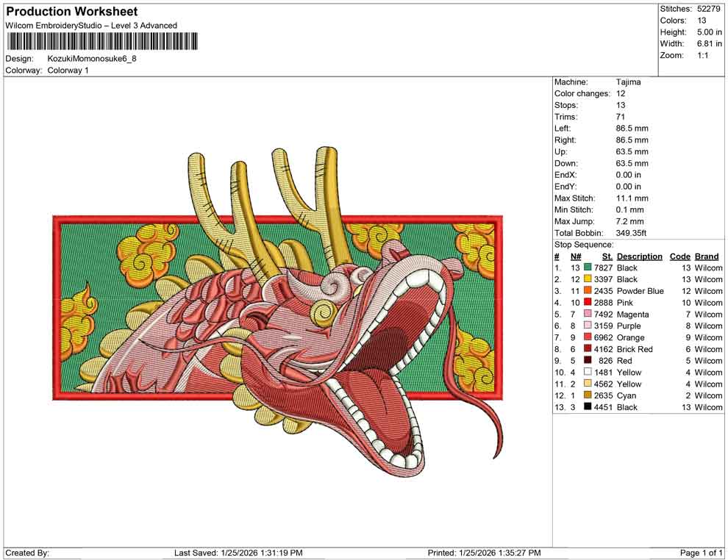The width and height of the screenshot is (728, 560).
Task: Click the Code column header
Action: pos(679,256)
